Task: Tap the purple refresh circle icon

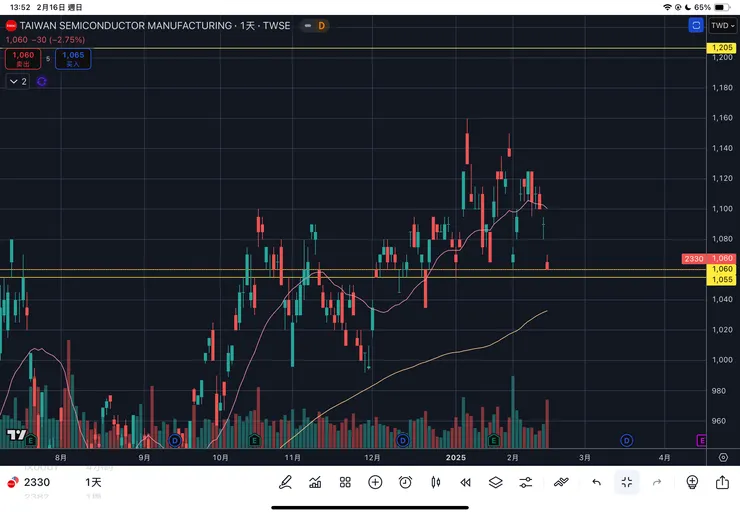Action: (42, 82)
